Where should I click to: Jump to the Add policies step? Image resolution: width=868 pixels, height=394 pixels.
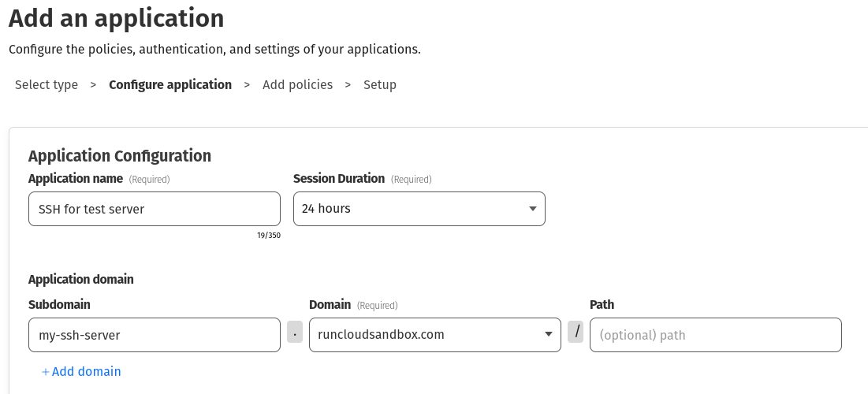click(x=298, y=85)
